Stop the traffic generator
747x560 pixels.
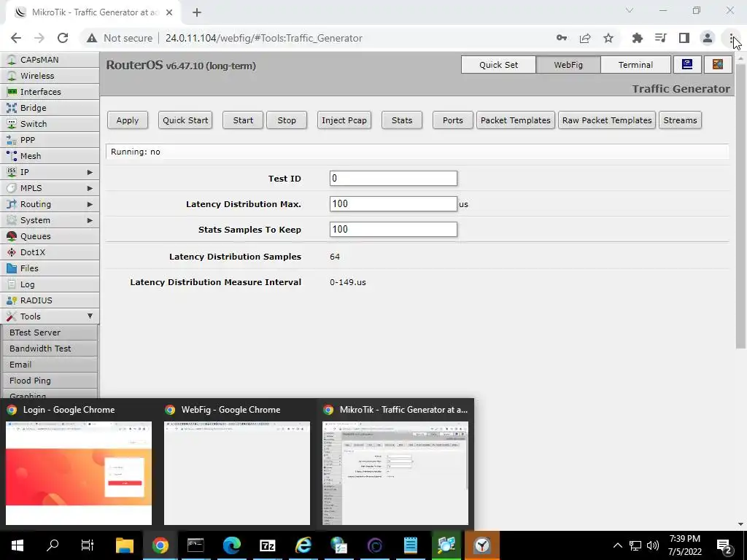(x=287, y=120)
